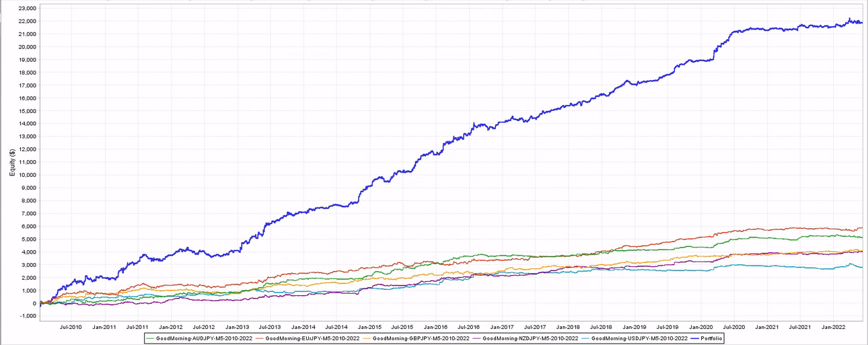Click the -1,000 y-axis label
This screenshot has height=345, width=868.
click(27, 316)
